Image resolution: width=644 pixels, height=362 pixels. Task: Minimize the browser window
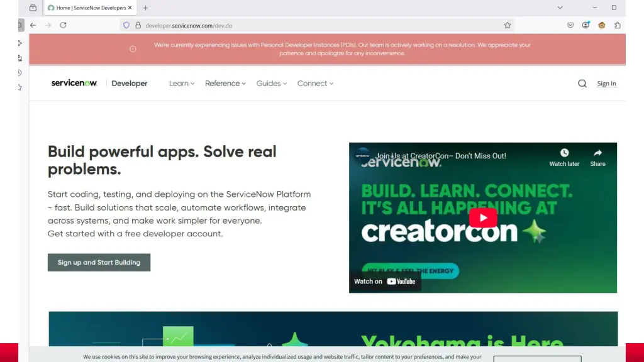pyautogui.click(x=595, y=8)
